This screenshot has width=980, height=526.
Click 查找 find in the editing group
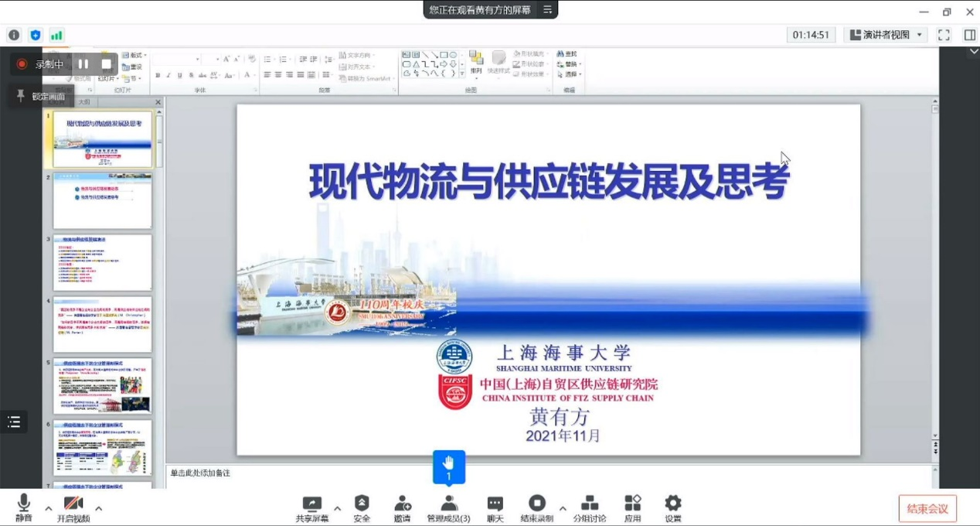point(567,54)
